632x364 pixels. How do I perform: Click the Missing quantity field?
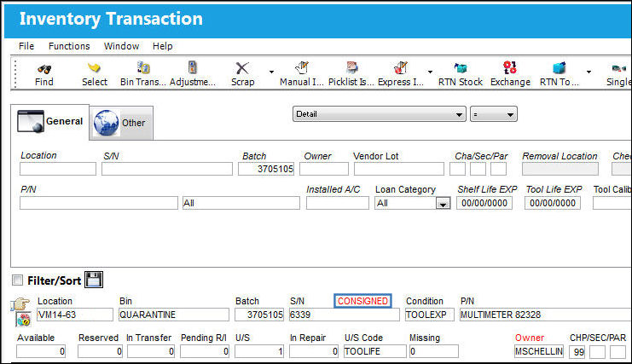(433, 351)
